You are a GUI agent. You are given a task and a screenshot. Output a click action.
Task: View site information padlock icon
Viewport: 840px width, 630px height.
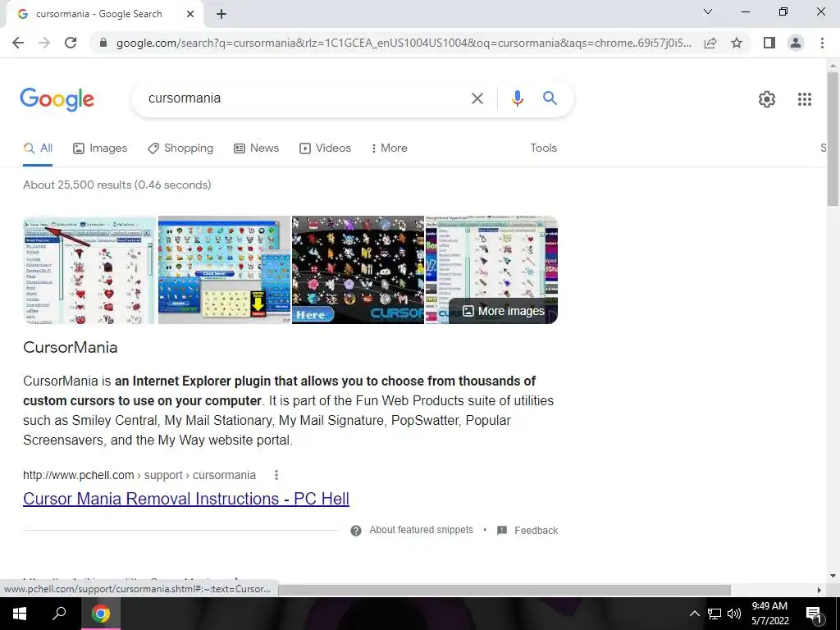(x=103, y=43)
